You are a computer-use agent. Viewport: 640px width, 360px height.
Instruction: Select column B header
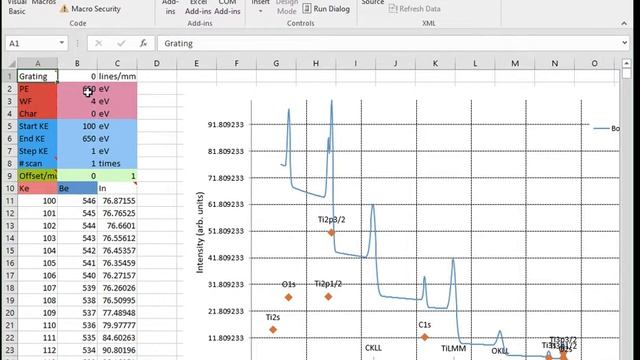[x=77, y=63]
